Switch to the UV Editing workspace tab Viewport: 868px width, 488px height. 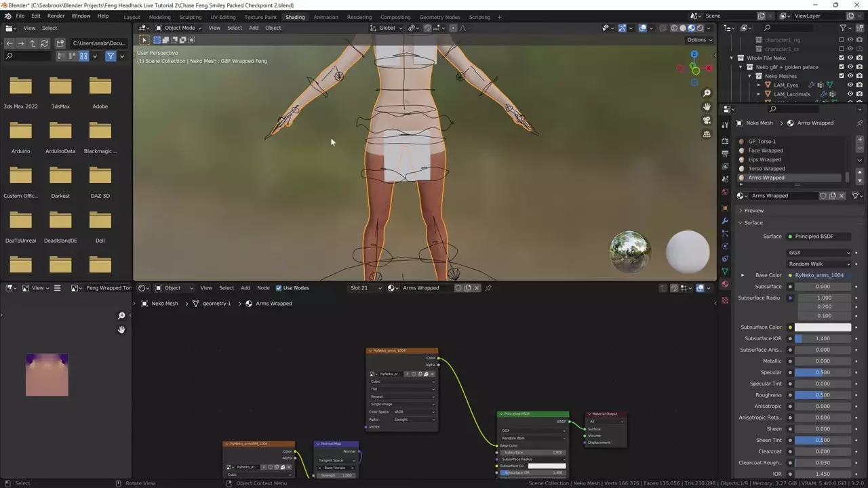222,17
